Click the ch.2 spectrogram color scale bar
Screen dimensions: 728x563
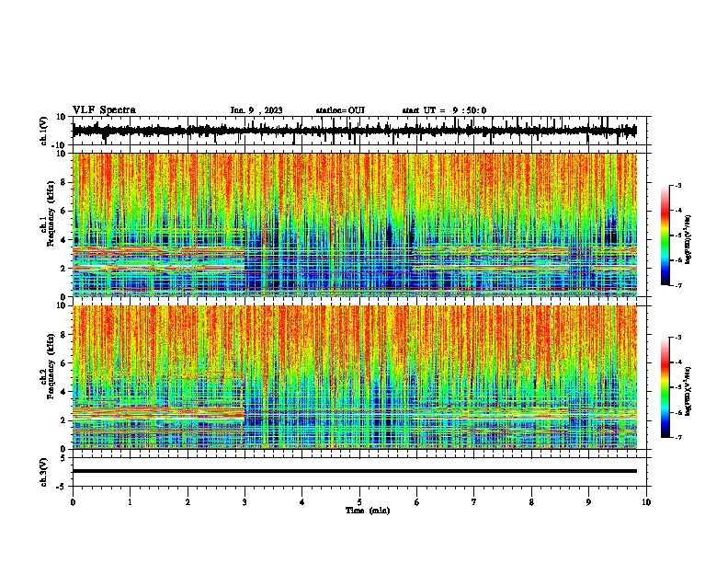pos(665,387)
